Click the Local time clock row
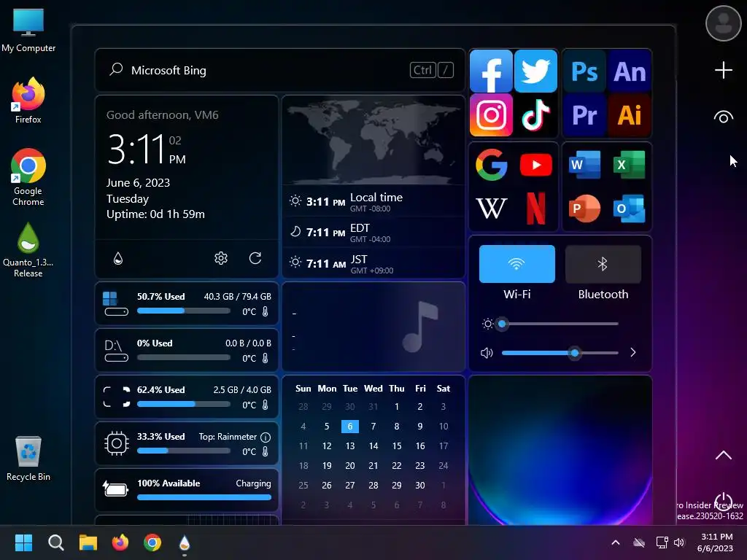The image size is (747, 560). pos(373,201)
